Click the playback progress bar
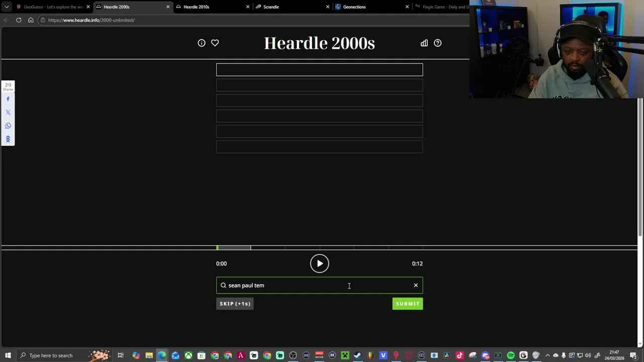 point(319,247)
